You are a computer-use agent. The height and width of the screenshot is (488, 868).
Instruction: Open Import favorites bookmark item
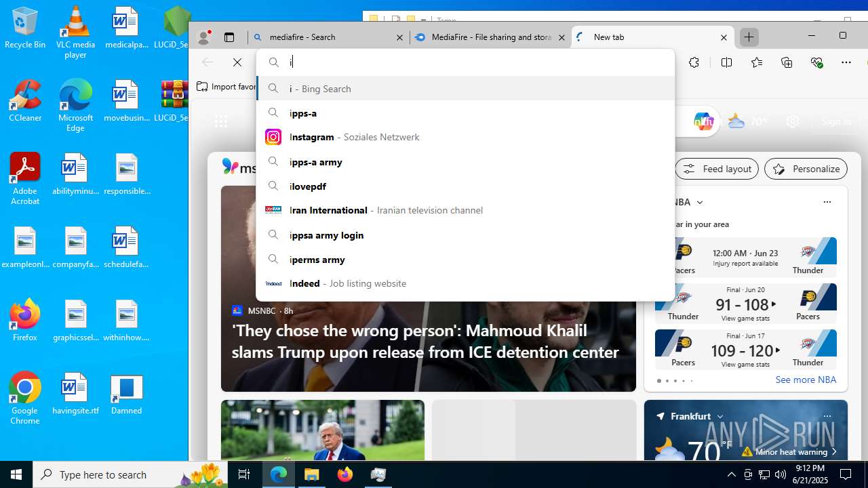pyautogui.click(x=226, y=87)
